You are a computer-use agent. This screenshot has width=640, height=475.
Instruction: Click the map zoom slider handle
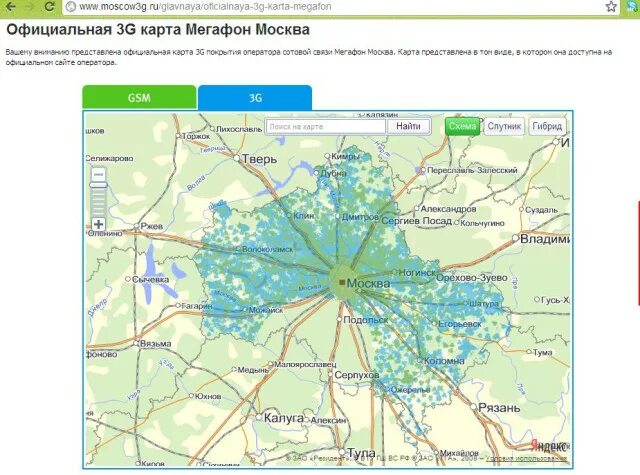pyautogui.click(x=98, y=185)
